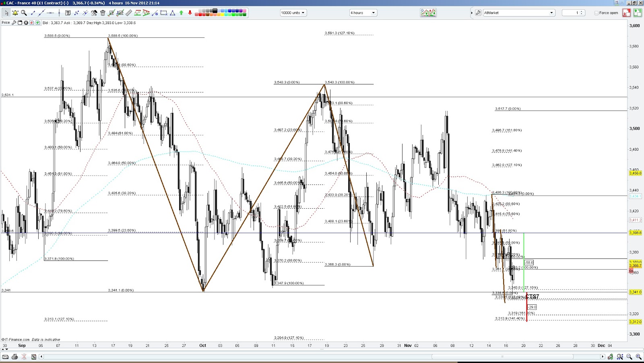Click the 3,341.0 yellow price label

pyautogui.click(x=635, y=292)
